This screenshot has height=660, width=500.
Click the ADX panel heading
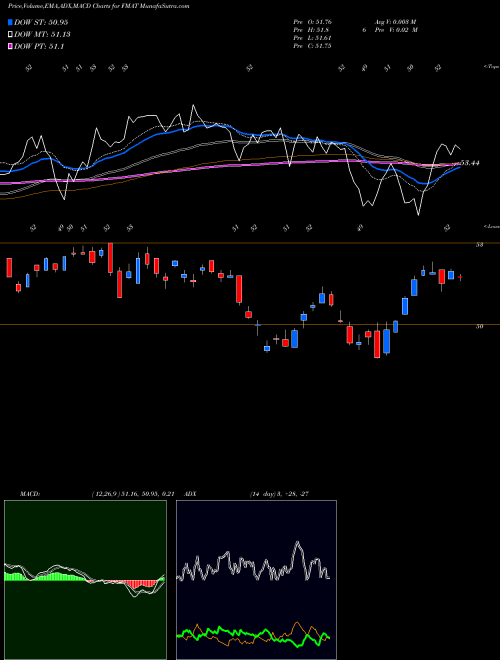pos(191,494)
